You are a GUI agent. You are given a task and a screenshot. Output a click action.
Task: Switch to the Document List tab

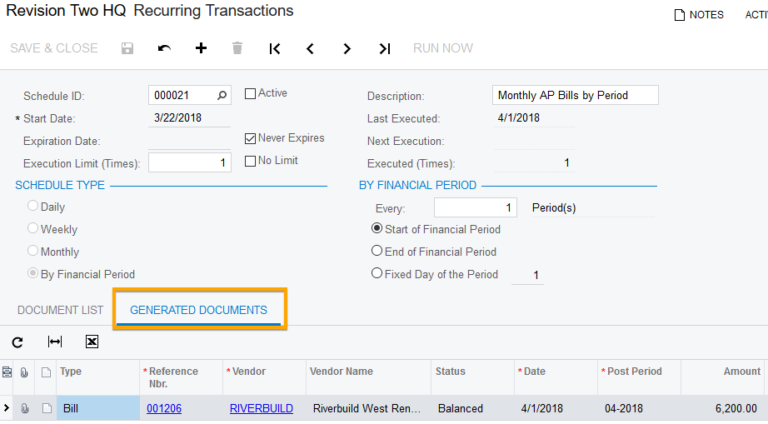60,310
